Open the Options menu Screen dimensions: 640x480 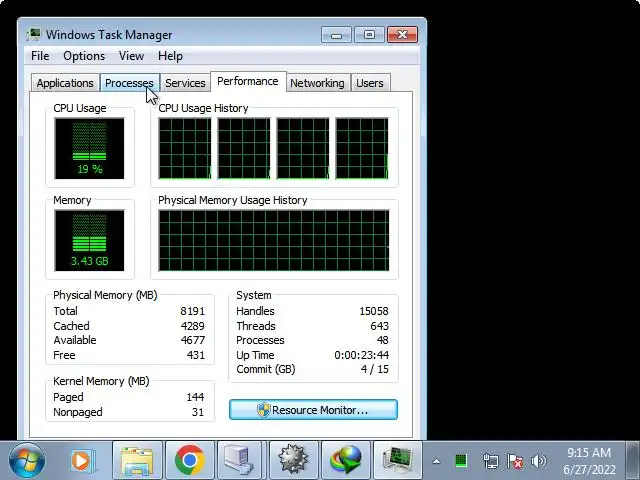[84, 56]
